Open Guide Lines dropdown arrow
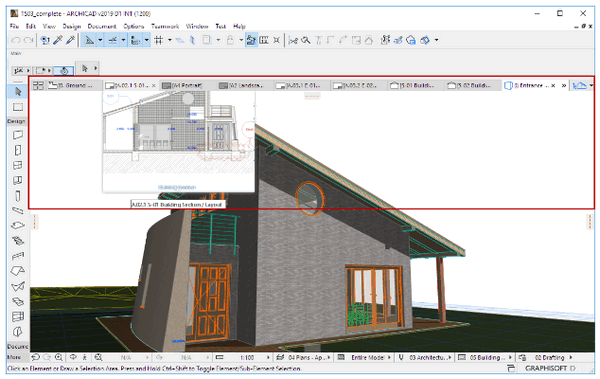This screenshot has width=600, height=379. coord(100,40)
